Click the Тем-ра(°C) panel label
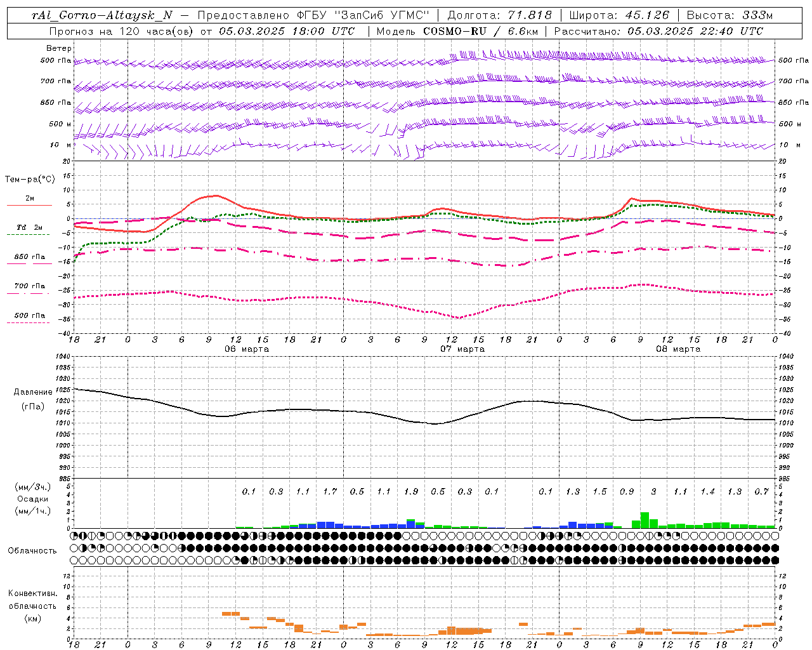Image resolution: width=812 pixels, height=650 pixels. [30, 179]
